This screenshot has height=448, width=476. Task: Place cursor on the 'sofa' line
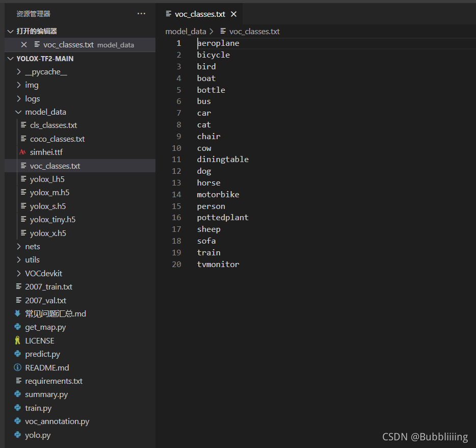point(206,241)
